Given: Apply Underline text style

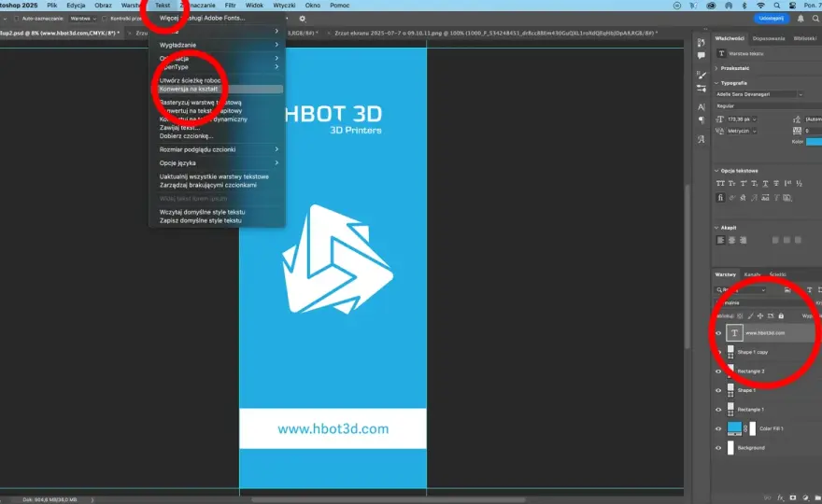Looking at the screenshot, I should tap(765, 183).
